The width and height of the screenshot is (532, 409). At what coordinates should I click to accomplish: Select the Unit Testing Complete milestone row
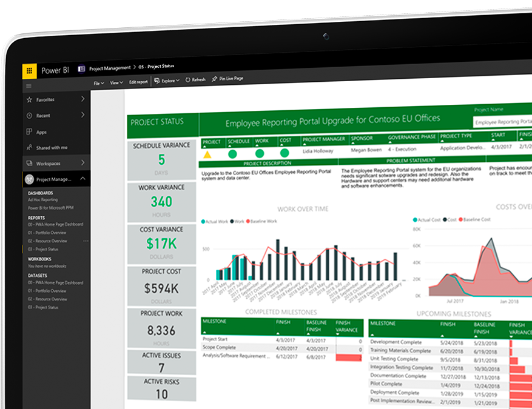[451, 359]
